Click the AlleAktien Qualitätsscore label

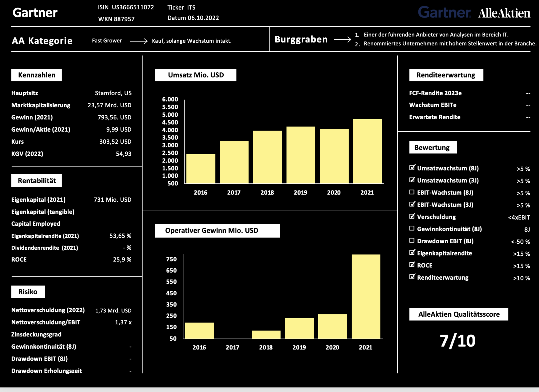pyautogui.click(x=459, y=314)
